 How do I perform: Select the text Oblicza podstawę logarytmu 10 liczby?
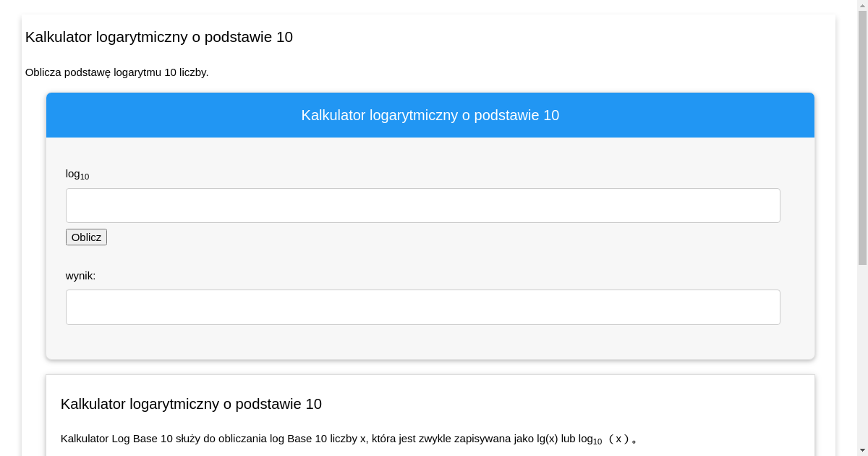coord(116,72)
